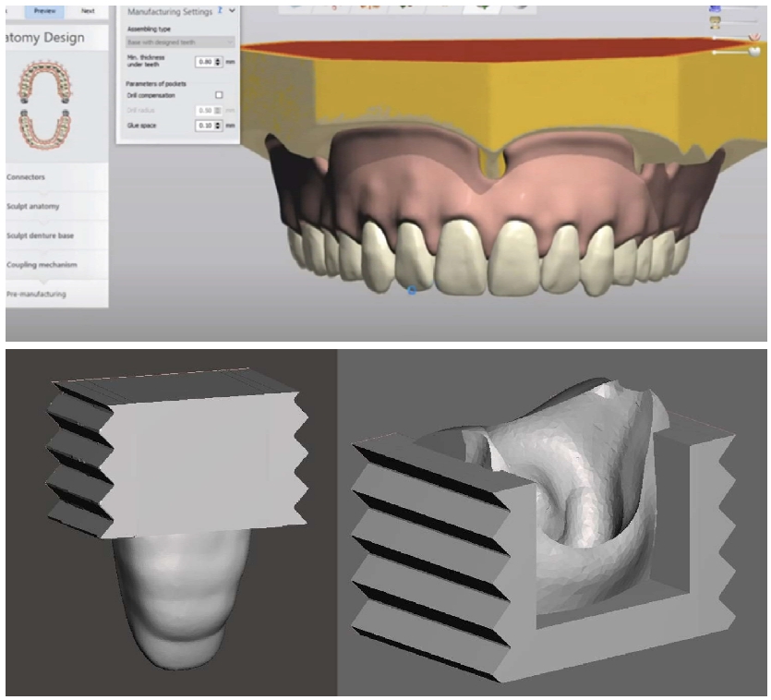The height and width of the screenshot is (700, 771).
Task: Open the Assembling type dropdown
Action: click(x=179, y=42)
